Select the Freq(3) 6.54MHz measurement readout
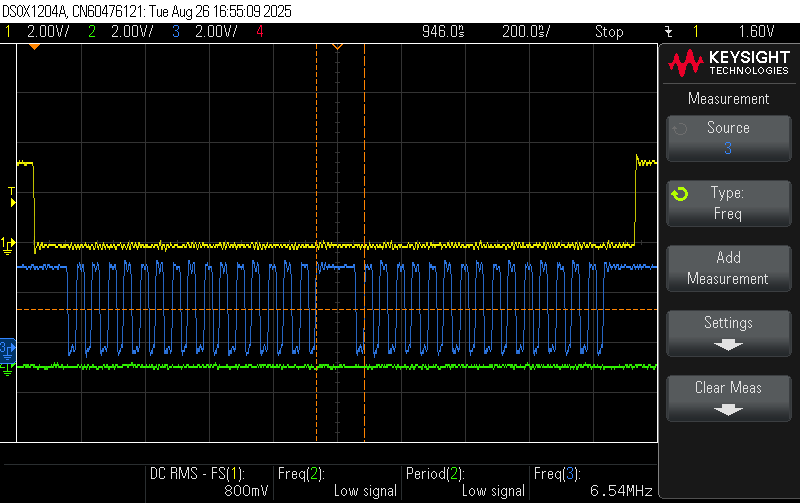This screenshot has height=503, width=800. pyautogui.click(x=593, y=481)
